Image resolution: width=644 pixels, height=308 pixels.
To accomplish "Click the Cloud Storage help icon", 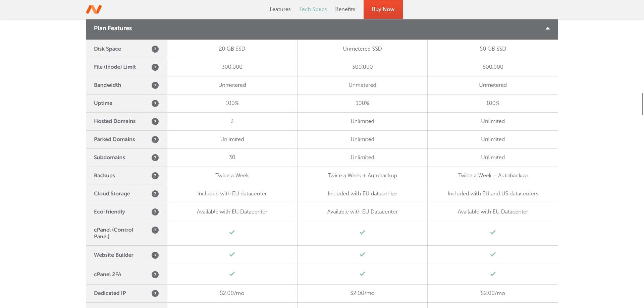I will tap(155, 194).
